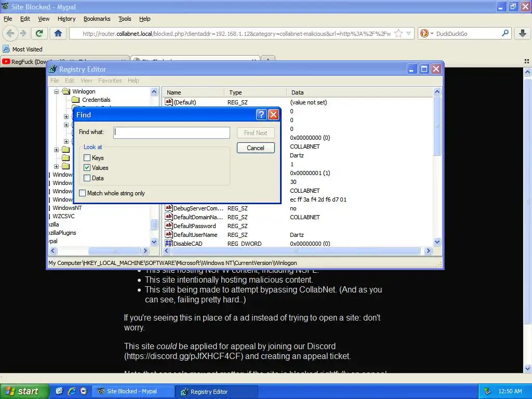Click the Find dialog help question icon
The image size is (532, 399).
(261, 115)
